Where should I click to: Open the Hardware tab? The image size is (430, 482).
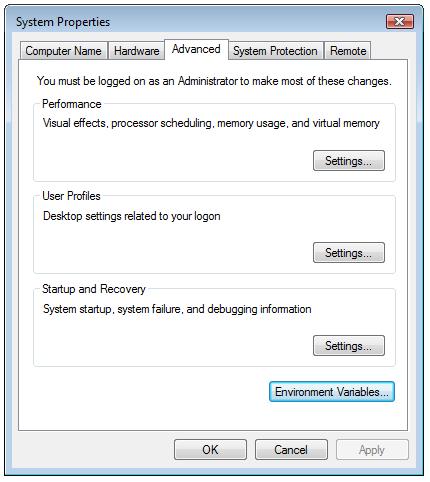(x=136, y=51)
